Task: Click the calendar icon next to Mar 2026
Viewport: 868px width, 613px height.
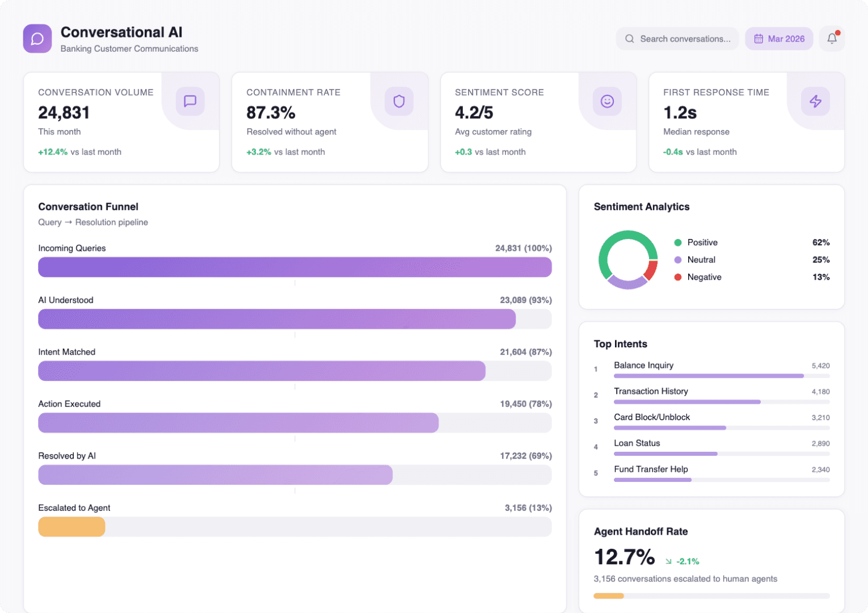Action: (x=759, y=38)
